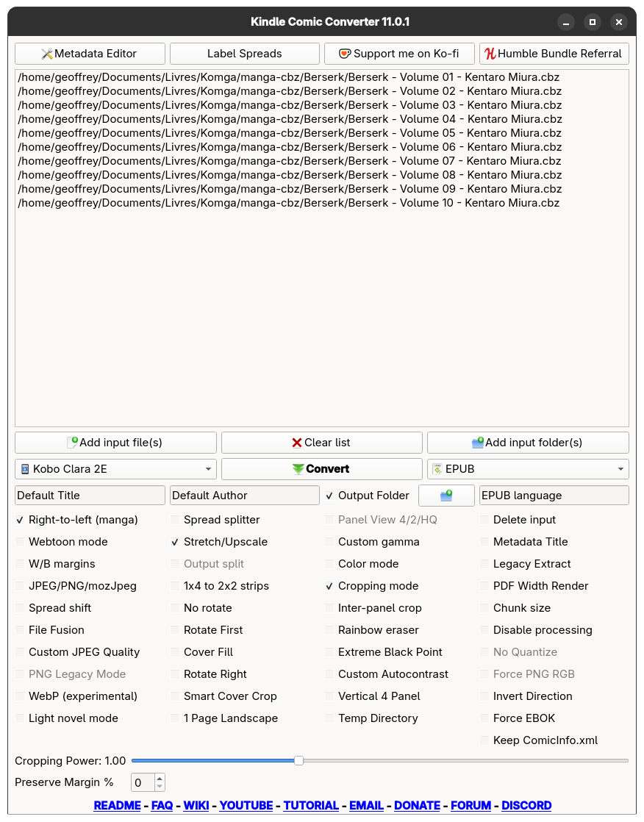Enable PDF Width Render
Screen dimensions: 644x822
coord(484,585)
